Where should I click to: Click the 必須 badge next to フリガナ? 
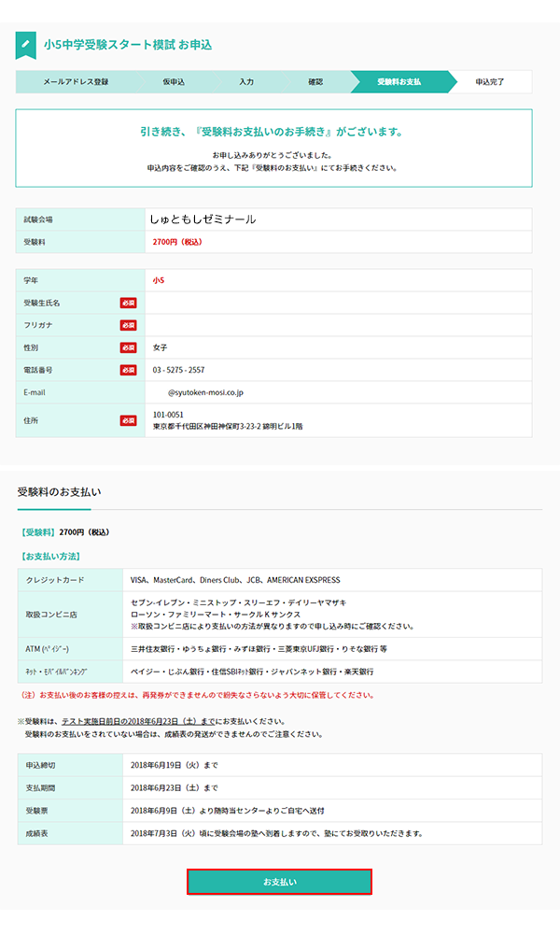click(x=128, y=325)
